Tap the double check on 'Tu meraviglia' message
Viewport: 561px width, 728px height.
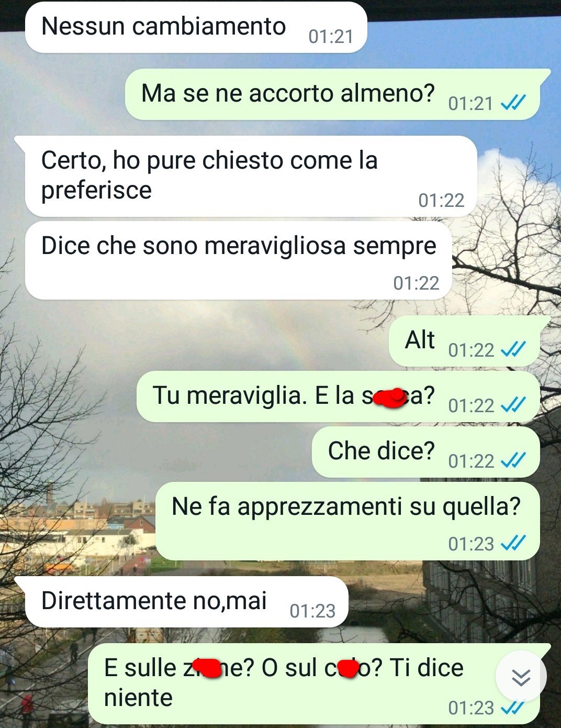[x=513, y=405]
